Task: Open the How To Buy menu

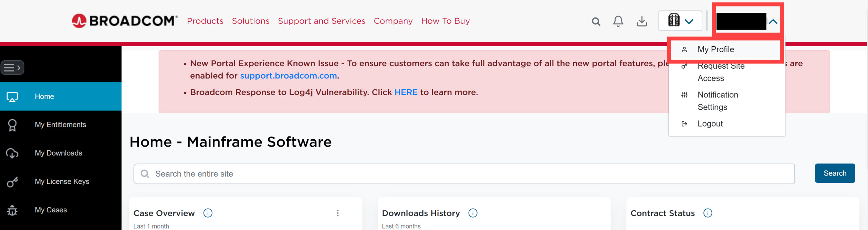Action: [446, 21]
